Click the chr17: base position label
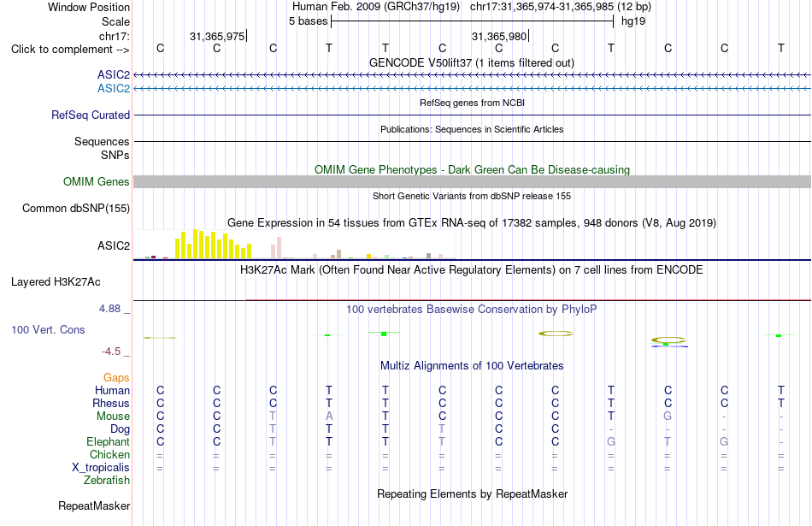 (115, 36)
